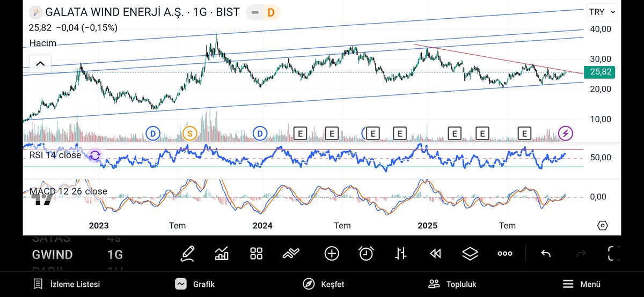The image size is (644, 297).
Task: Tap the Galata Wind company logo icon
Action: tap(35, 12)
